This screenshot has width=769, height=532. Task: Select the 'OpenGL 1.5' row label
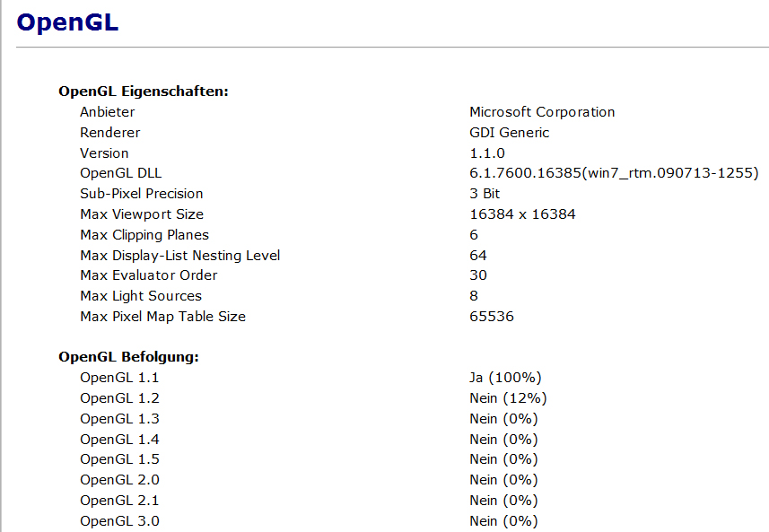(119, 459)
